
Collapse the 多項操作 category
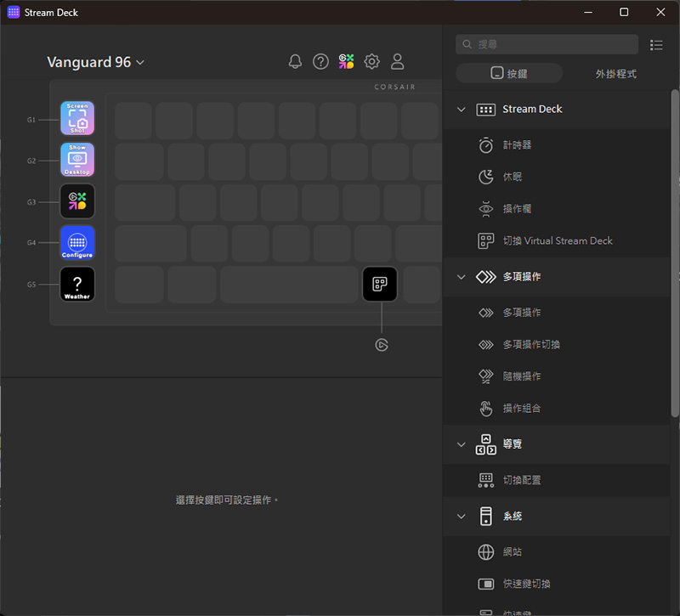coord(462,277)
